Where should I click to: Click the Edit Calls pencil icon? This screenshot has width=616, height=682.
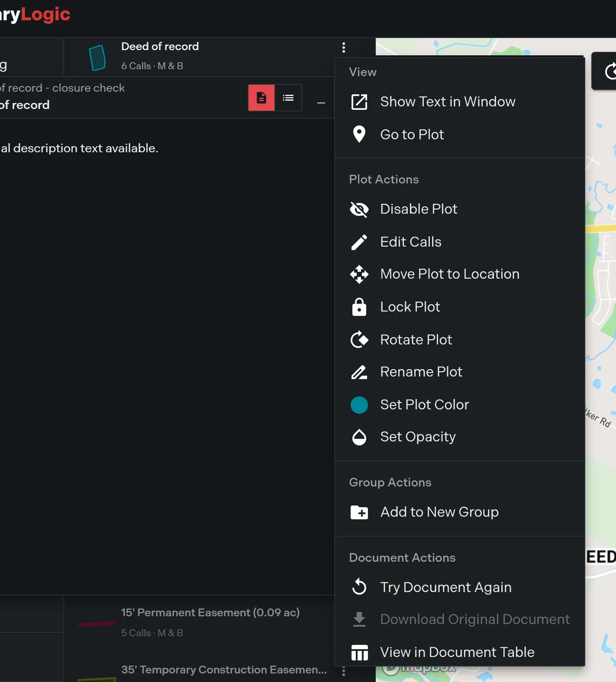coord(359,242)
